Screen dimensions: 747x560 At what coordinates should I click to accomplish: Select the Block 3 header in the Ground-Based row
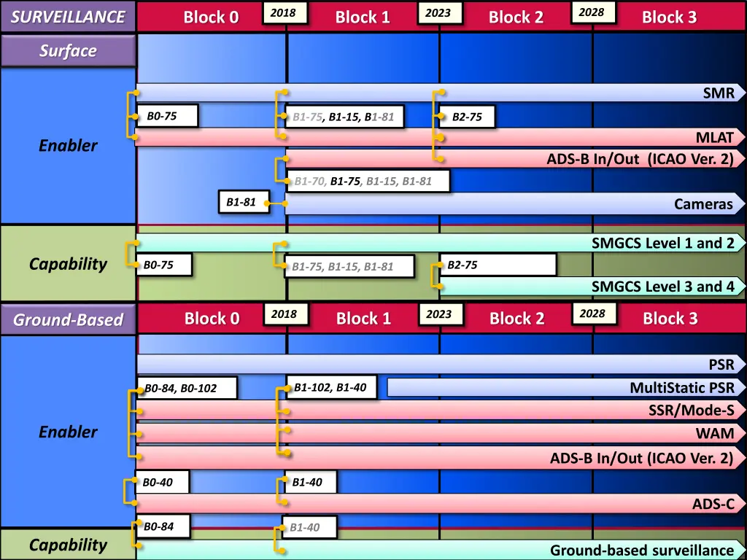point(670,318)
